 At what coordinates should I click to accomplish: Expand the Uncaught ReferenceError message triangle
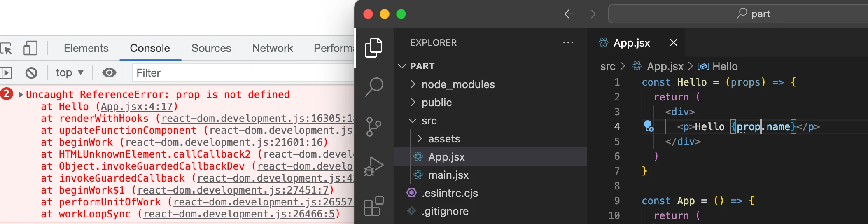point(21,94)
